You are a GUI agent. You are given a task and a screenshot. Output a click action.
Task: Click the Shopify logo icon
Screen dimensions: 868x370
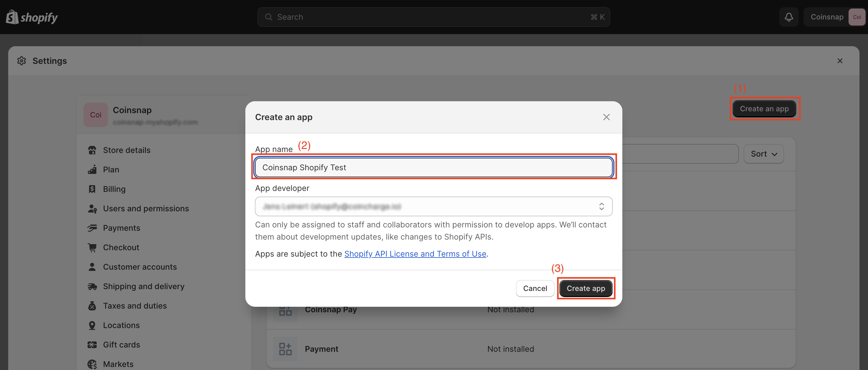click(x=12, y=17)
